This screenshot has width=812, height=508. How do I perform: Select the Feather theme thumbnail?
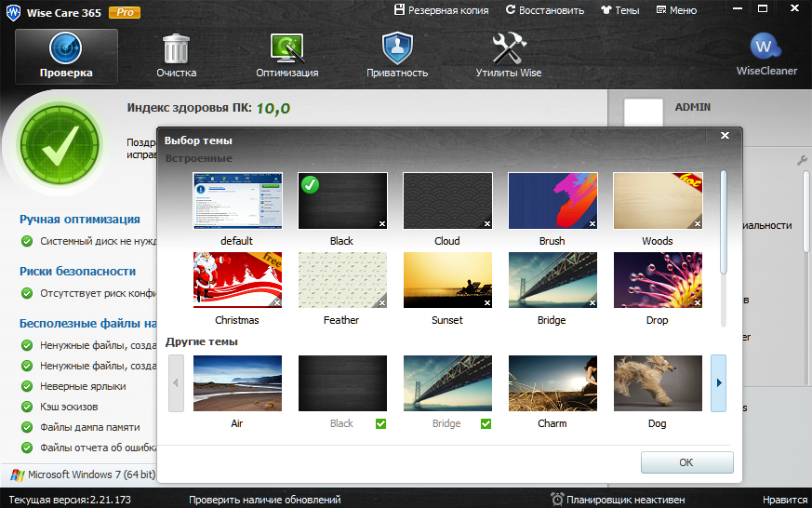tap(342, 280)
